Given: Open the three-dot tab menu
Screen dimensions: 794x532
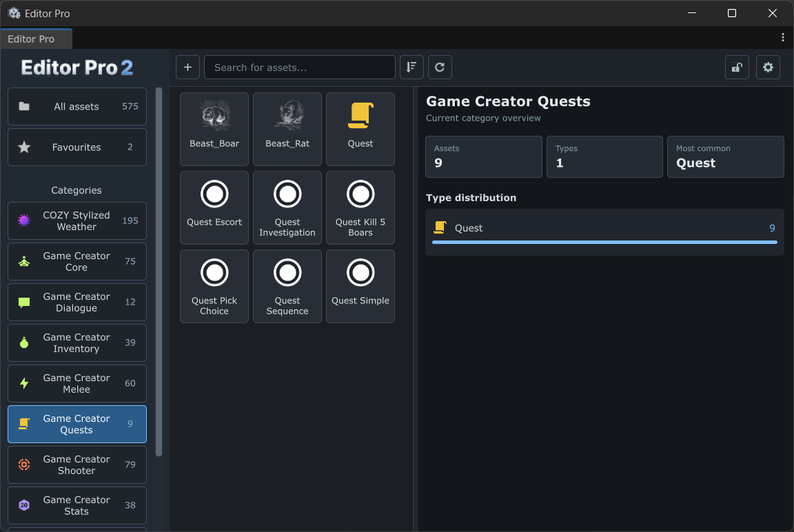Looking at the screenshot, I should (x=782, y=37).
